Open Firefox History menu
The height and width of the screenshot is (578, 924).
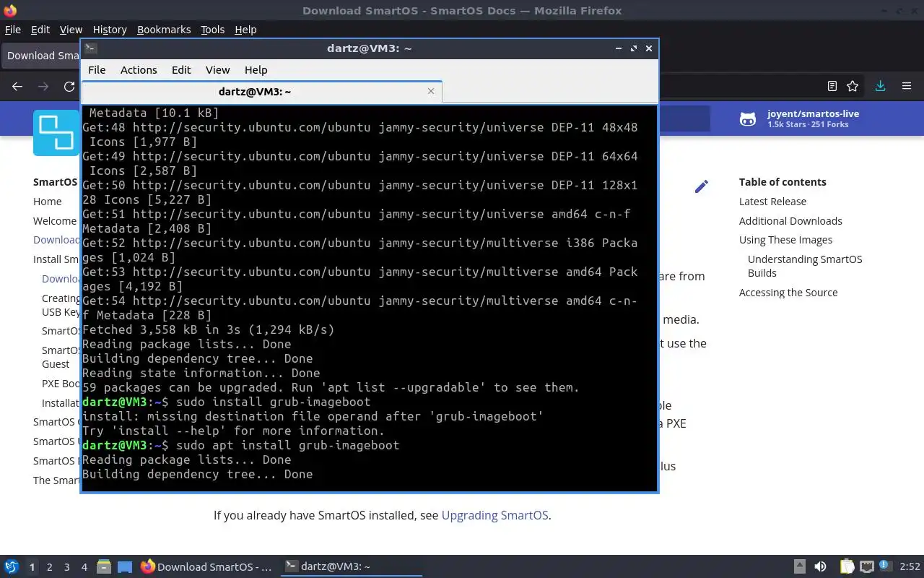[x=110, y=30]
